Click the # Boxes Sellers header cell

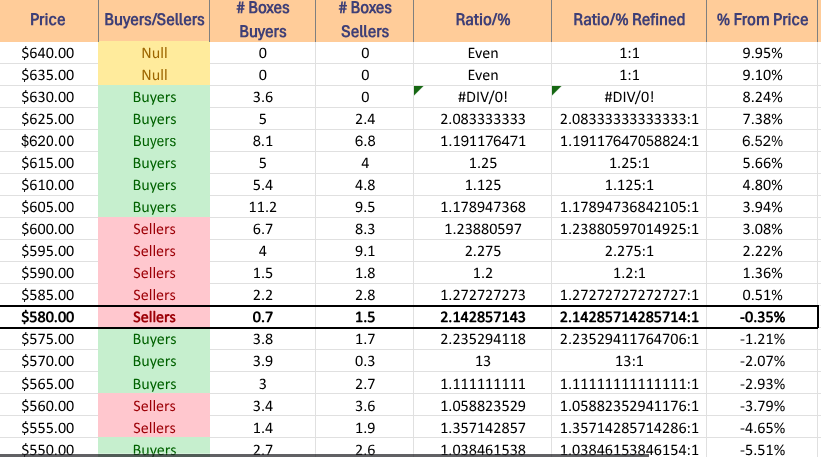[x=365, y=20]
